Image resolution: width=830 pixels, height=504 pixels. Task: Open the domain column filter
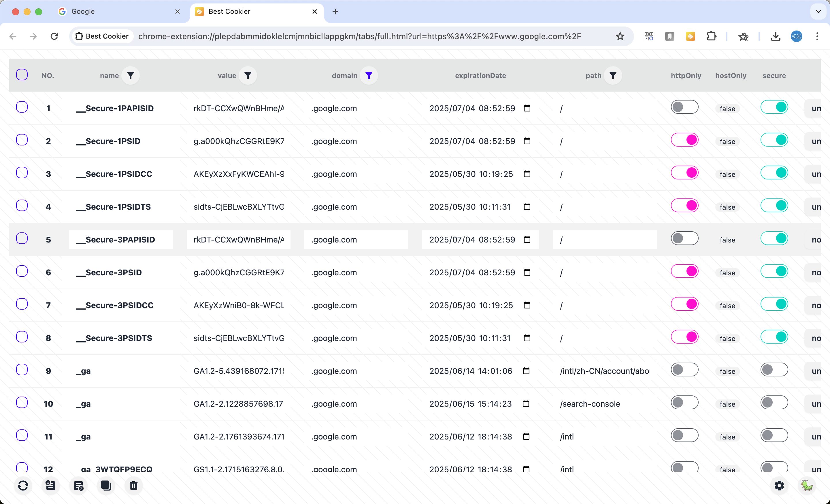point(369,75)
